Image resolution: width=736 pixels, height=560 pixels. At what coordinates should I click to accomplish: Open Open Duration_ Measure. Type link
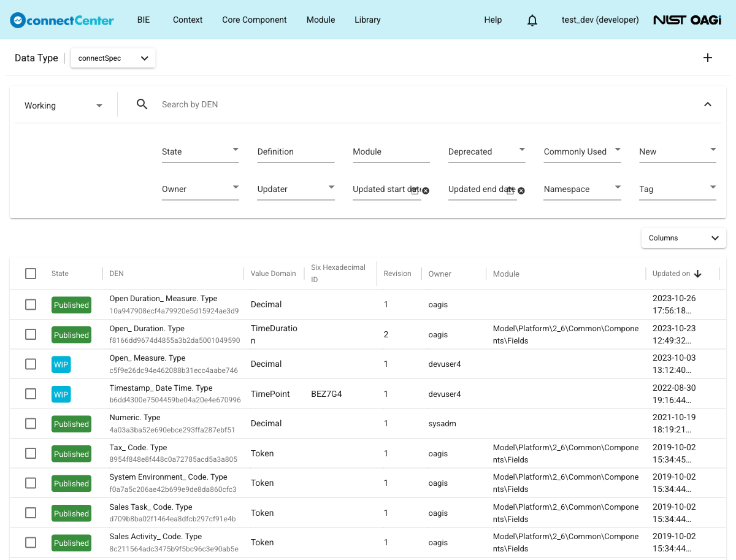click(x=163, y=299)
